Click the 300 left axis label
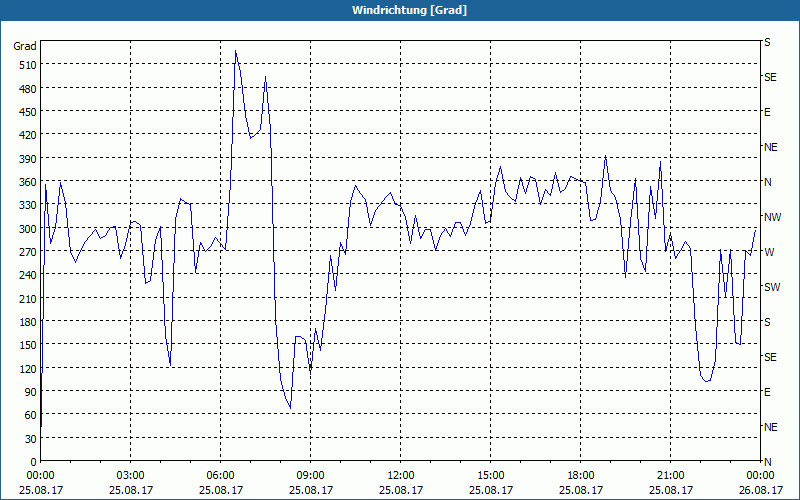This screenshot has height=500, width=800. [28, 229]
